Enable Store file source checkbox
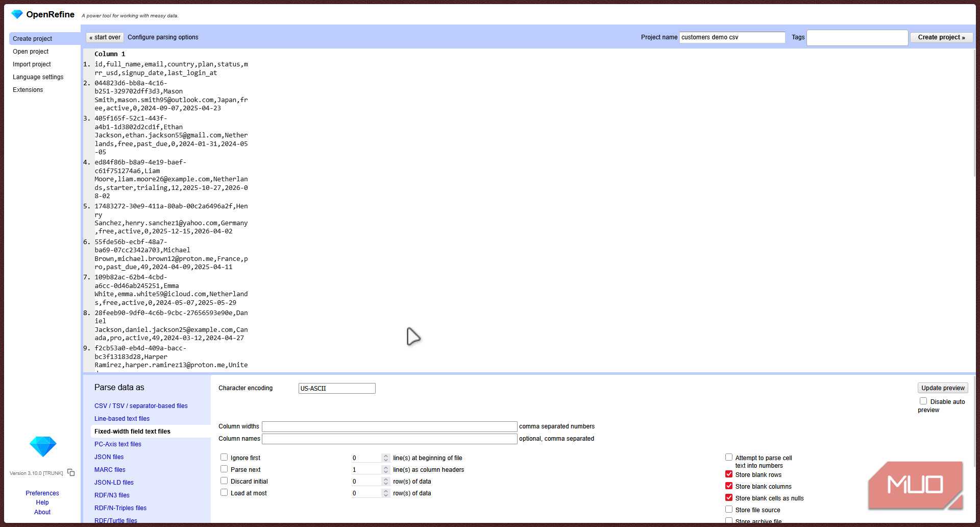This screenshot has height=527, width=980. [729, 509]
